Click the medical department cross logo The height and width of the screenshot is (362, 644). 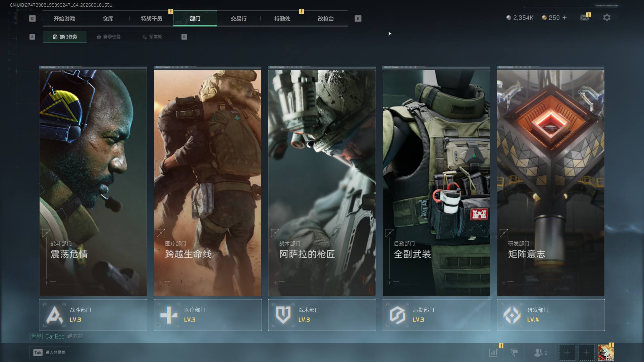[169, 315]
